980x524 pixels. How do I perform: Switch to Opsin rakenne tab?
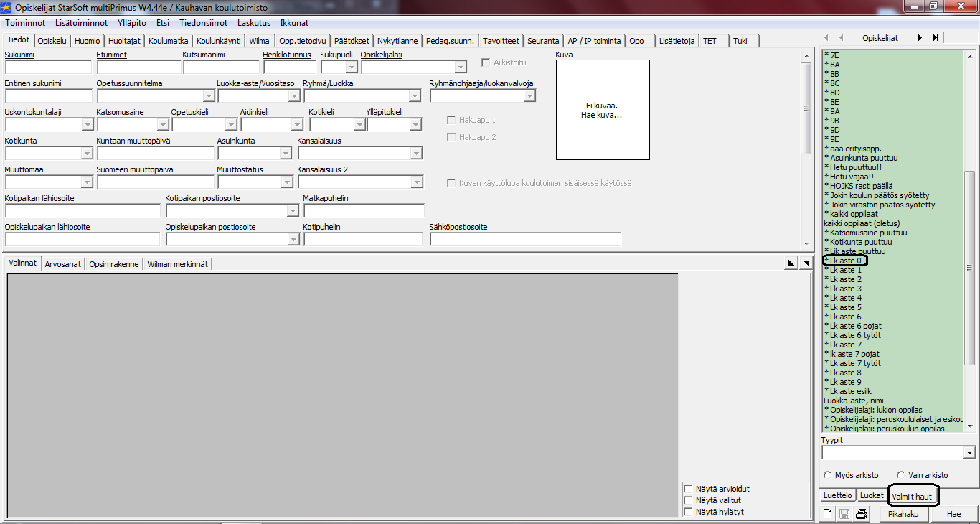pyautogui.click(x=114, y=264)
